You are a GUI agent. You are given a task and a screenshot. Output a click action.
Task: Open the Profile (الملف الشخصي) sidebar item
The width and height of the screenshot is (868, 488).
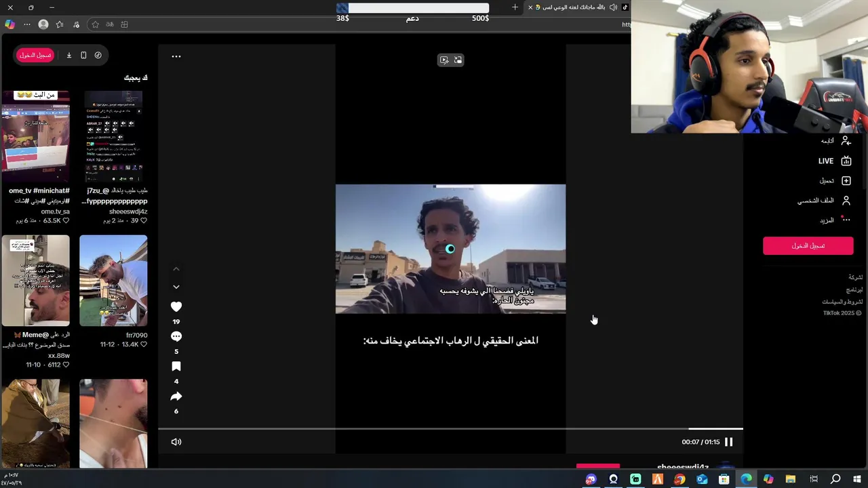(x=824, y=201)
